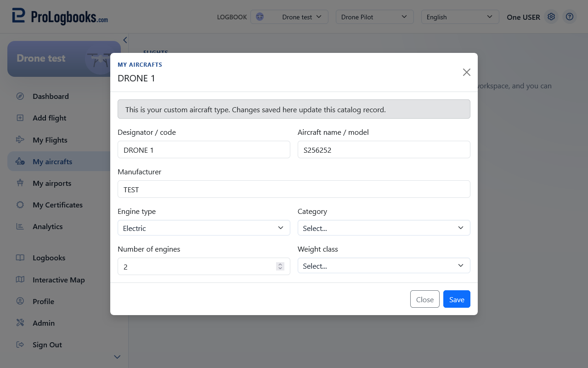Open the help question mark icon
This screenshot has height=368, width=588.
pos(570,17)
